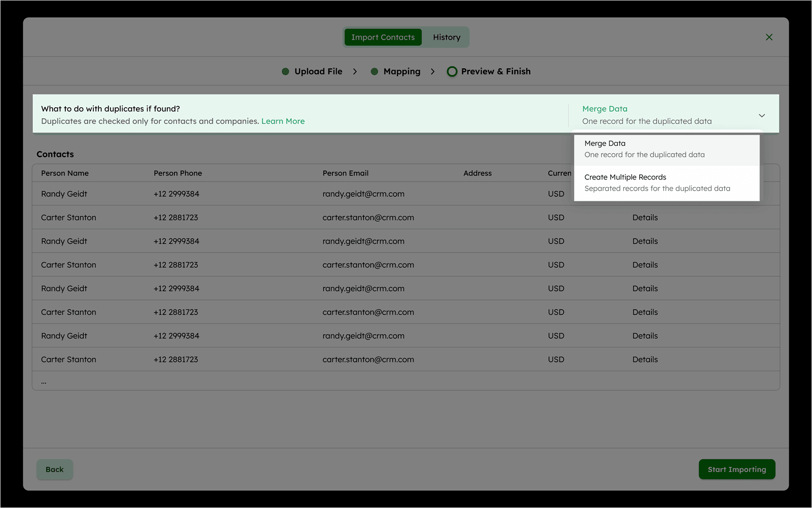View Details for the last Carter Stanton row

[645, 359]
